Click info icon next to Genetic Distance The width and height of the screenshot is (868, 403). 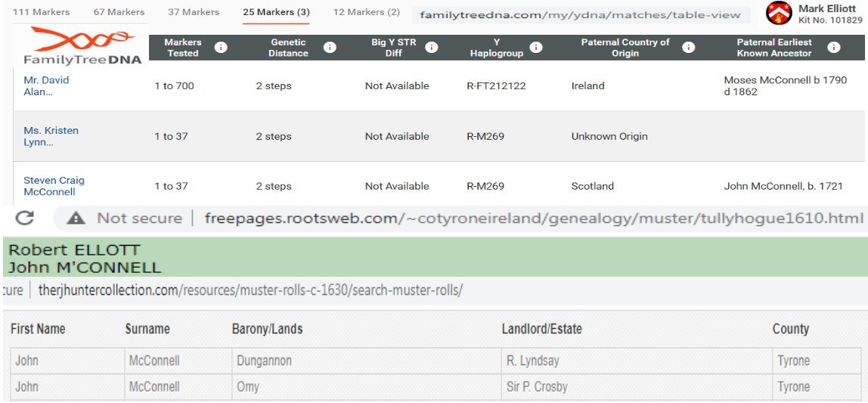click(330, 48)
